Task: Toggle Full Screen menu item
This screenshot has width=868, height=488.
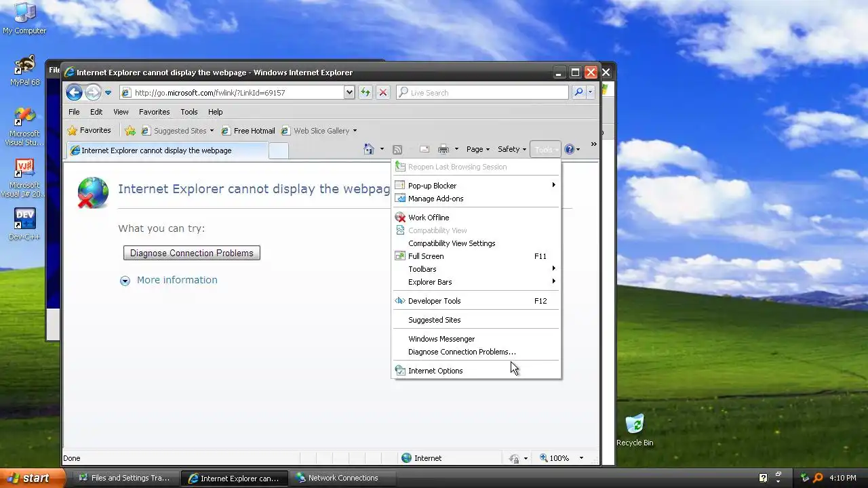Action: (477, 256)
